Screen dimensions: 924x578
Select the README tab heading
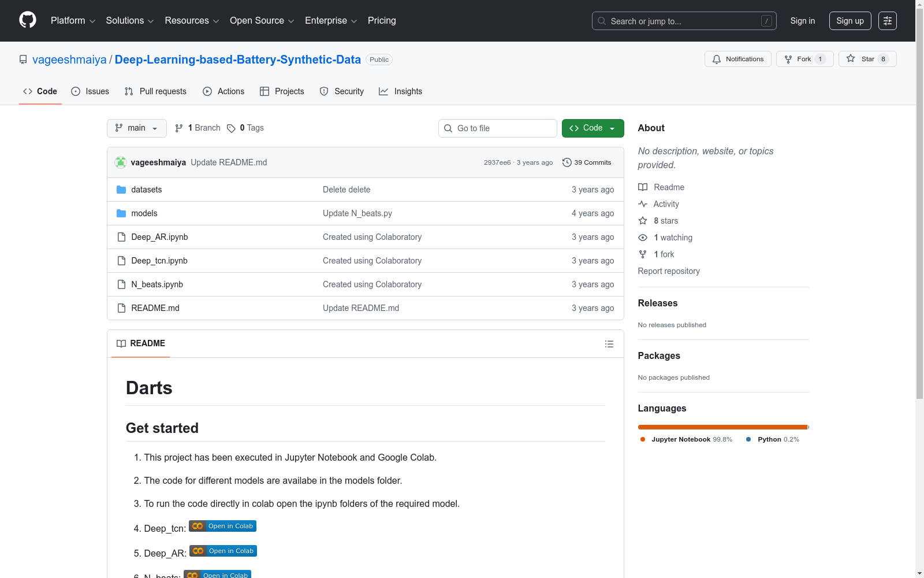click(x=141, y=343)
